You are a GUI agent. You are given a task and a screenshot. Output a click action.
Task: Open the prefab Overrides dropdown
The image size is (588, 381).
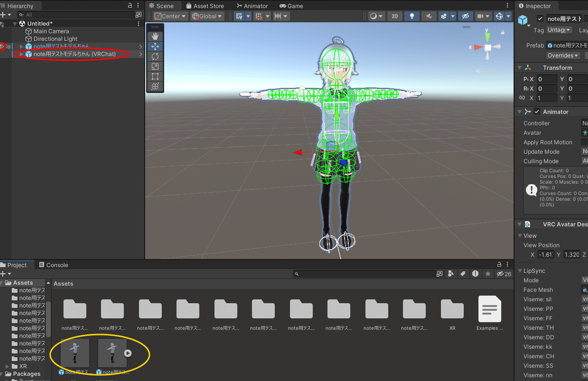563,55
